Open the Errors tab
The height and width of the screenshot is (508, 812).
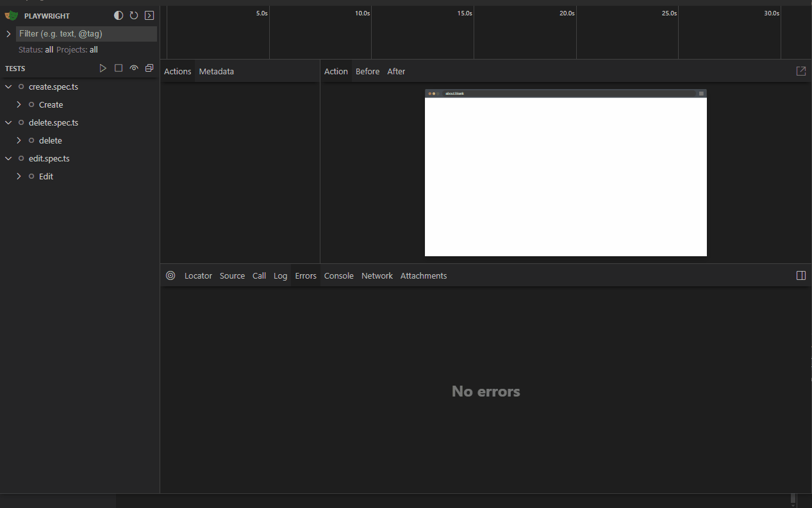[x=306, y=275]
